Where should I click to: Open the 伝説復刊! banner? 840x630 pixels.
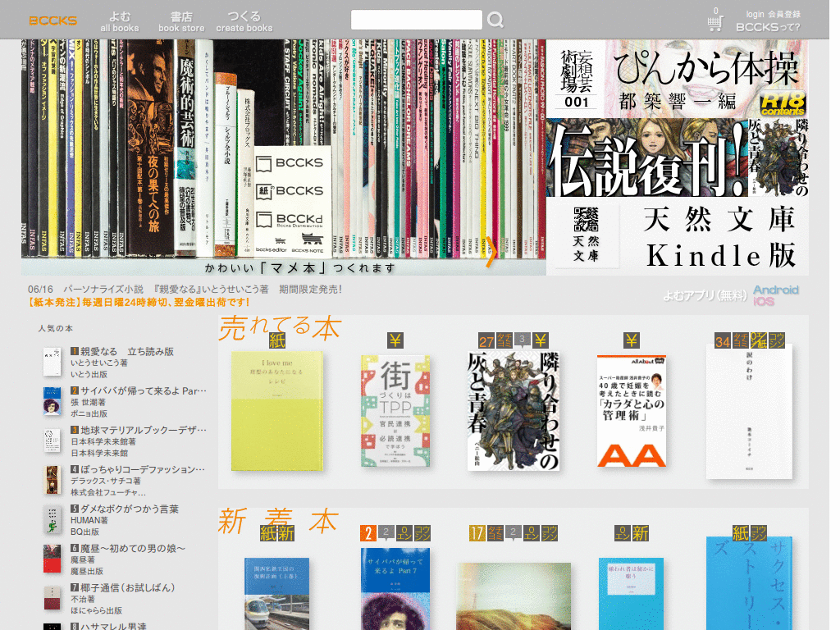(677, 157)
